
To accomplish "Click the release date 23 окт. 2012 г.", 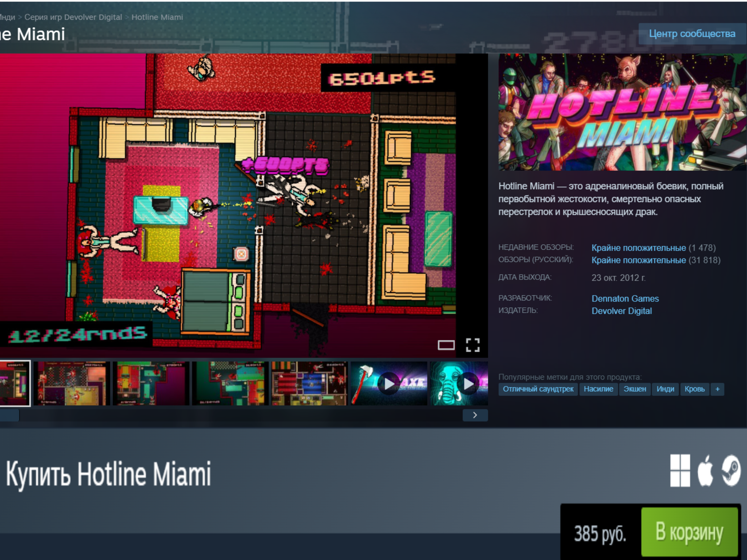I will (x=619, y=278).
